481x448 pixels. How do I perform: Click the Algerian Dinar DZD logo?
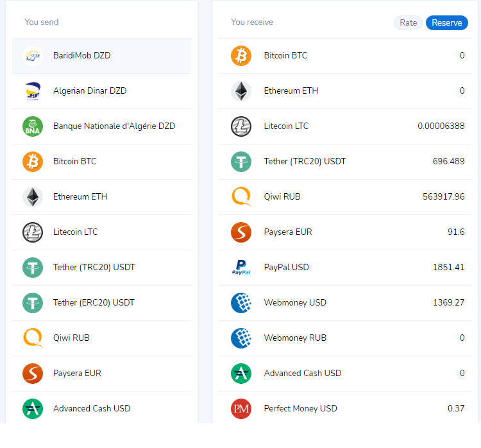33,91
